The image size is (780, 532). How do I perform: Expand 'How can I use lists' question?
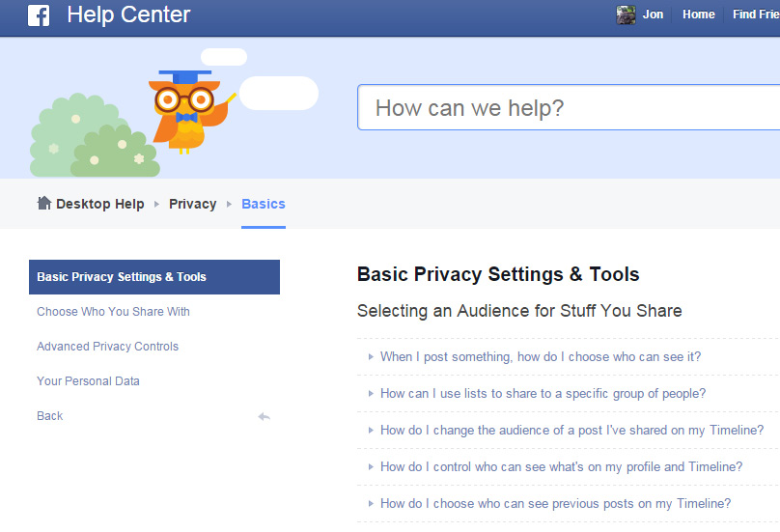(x=371, y=394)
